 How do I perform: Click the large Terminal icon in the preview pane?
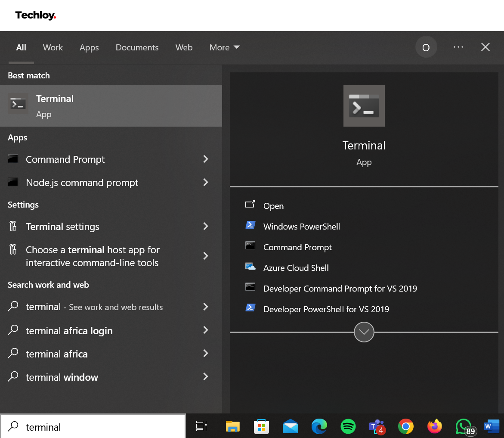pos(364,106)
